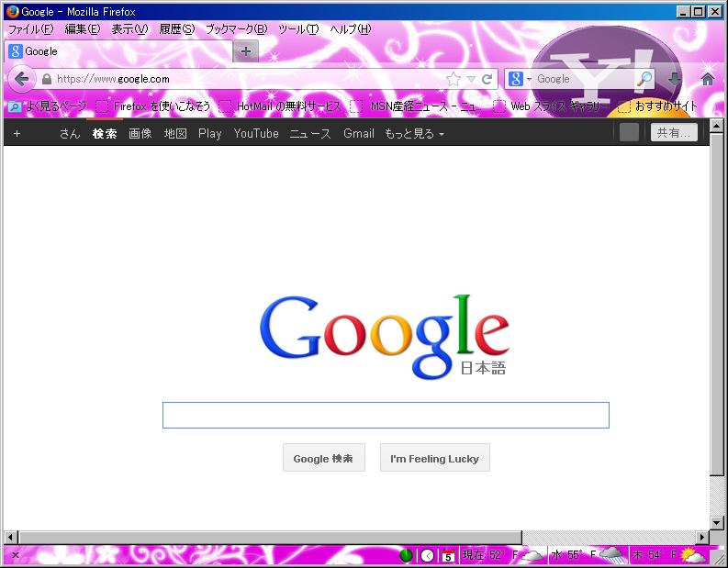This screenshot has width=728, height=568.
Task: Open the 表示(V) menu
Action: [129, 29]
